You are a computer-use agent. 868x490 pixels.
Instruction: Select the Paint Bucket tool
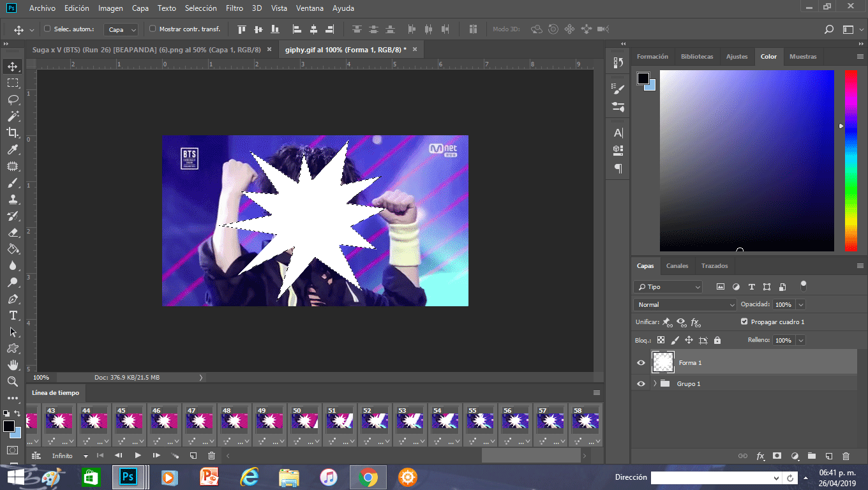tap(12, 249)
